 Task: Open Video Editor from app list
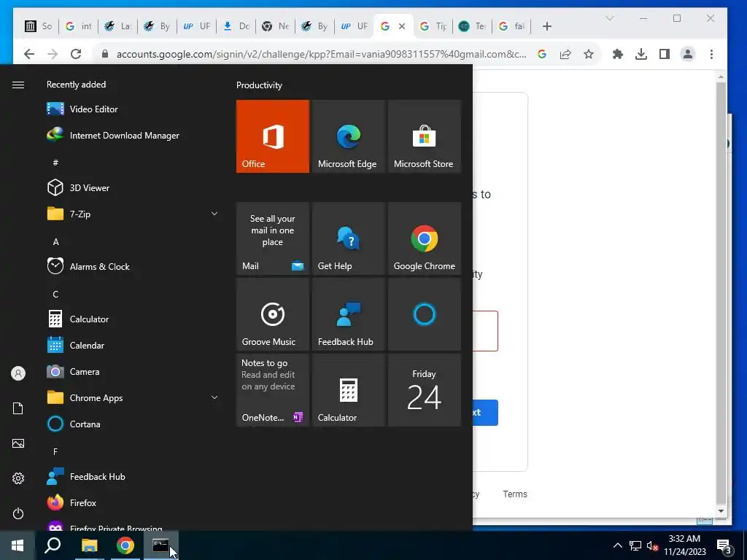pos(133,109)
